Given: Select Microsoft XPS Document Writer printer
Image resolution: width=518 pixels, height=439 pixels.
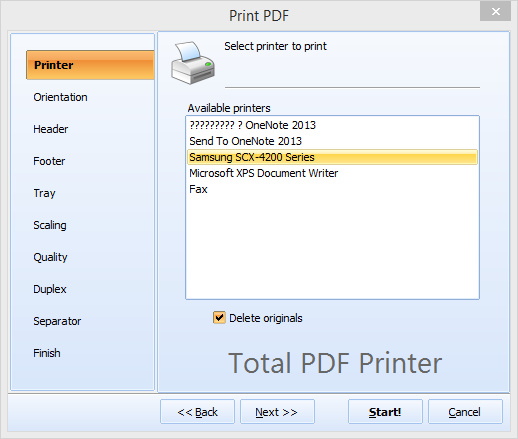Looking at the screenshot, I should click(332, 173).
